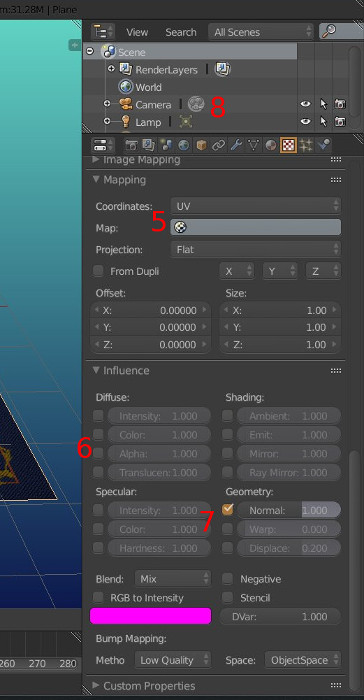The image size is (364, 700).
Task: Open the Render properties camera tab
Action: click(131, 145)
